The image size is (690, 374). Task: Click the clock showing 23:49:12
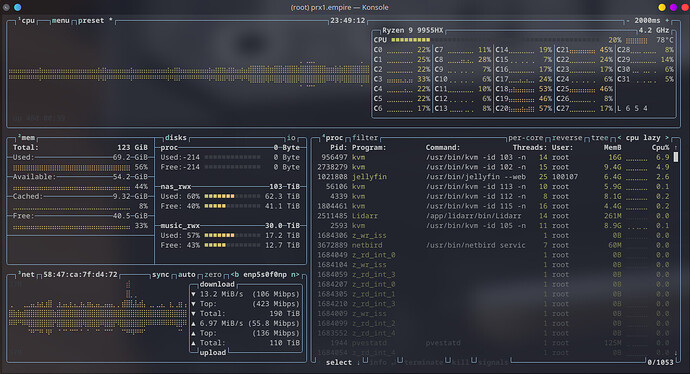click(348, 21)
